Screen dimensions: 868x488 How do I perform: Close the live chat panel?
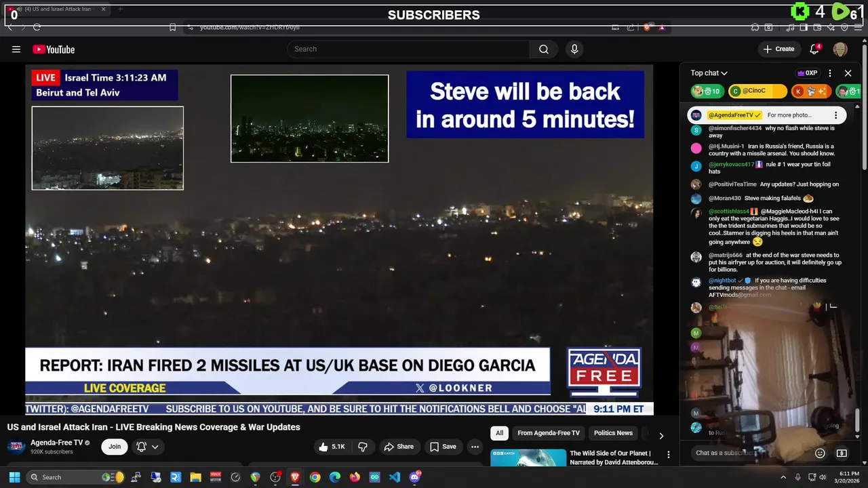[848, 73]
